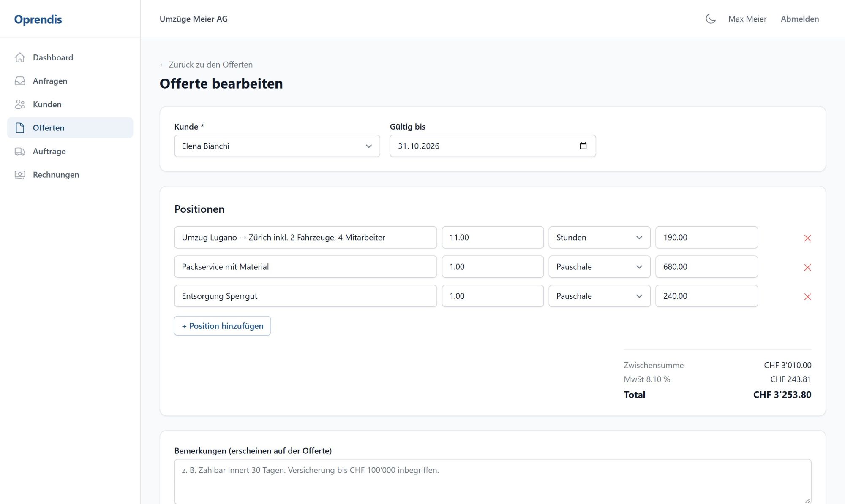
Task: Click the Total amount CHF 3'253.80
Action: click(782, 395)
